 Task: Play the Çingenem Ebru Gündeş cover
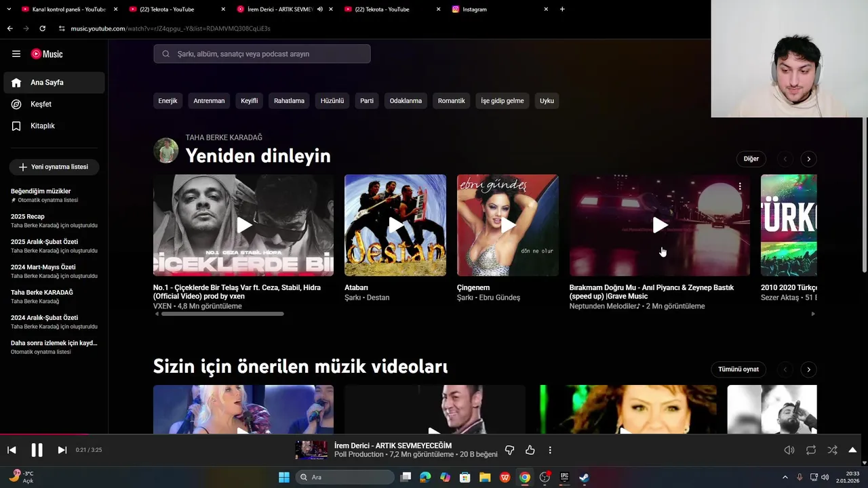(x=508, y=225)
